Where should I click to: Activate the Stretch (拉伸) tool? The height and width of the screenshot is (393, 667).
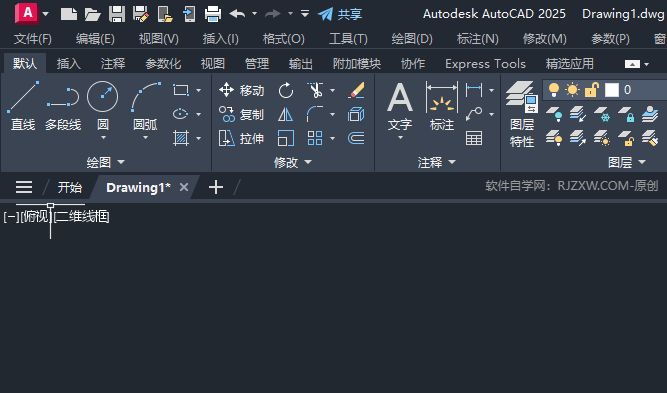tap(242, 139)
